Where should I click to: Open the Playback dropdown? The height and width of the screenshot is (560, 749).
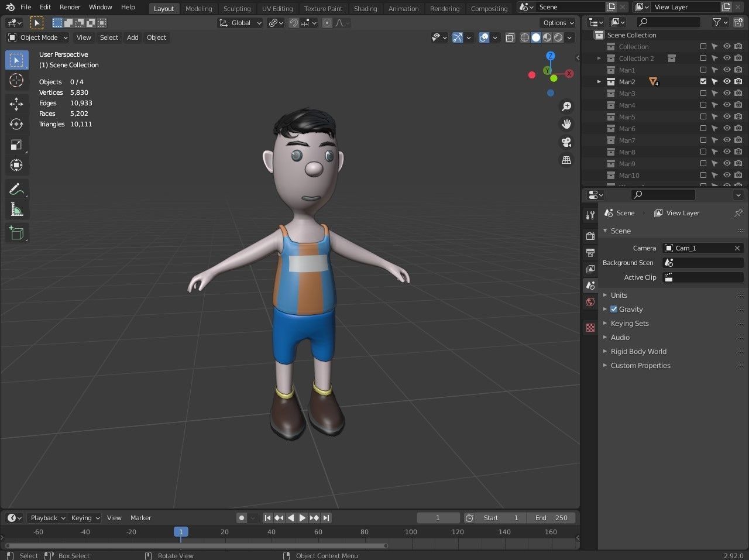click(x=47, y=518)
